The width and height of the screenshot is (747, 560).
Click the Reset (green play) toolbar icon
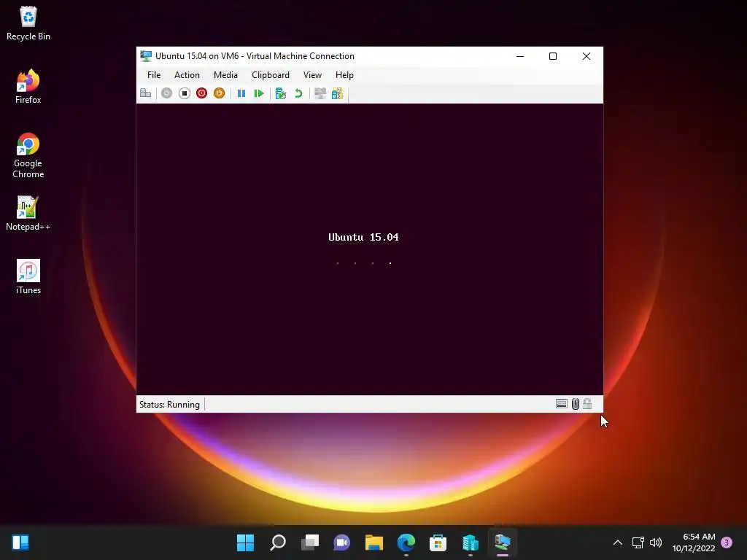click(259, 93)
